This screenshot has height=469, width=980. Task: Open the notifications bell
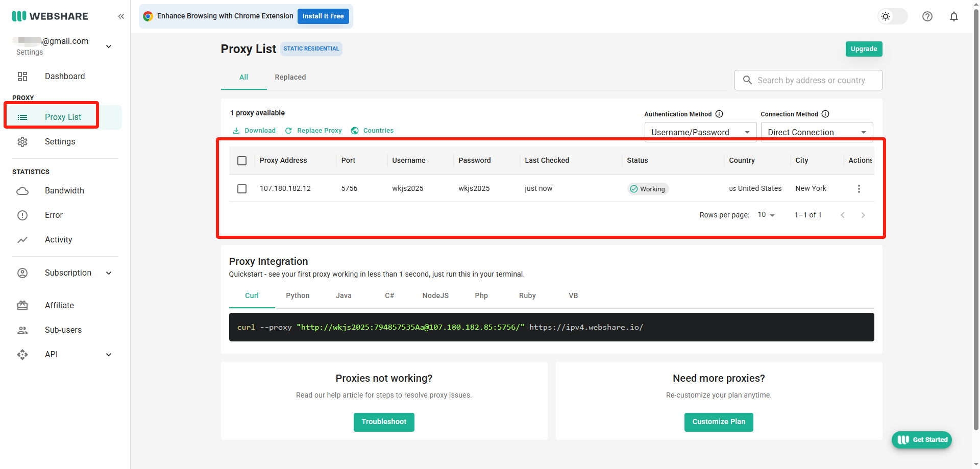[954, 16]
